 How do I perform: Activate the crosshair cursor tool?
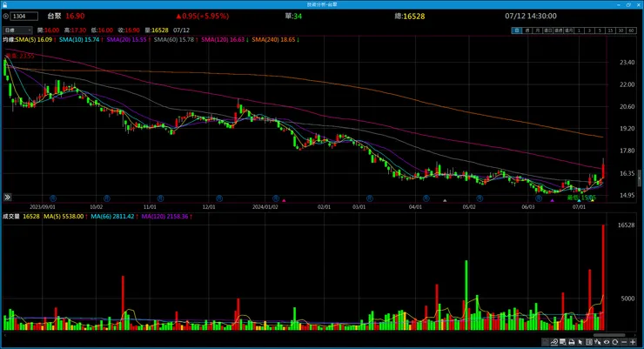click(598, 342)
